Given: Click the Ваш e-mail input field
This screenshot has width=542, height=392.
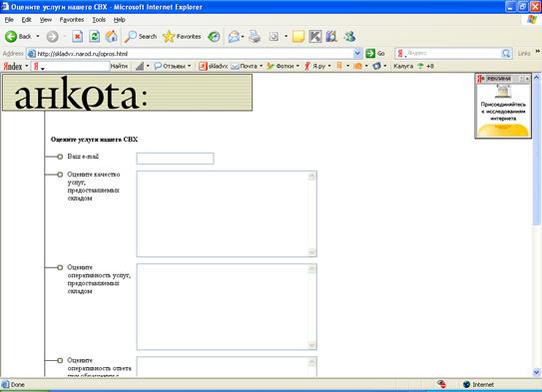Looking at the screenshot, I should click(x=175, y=159).
